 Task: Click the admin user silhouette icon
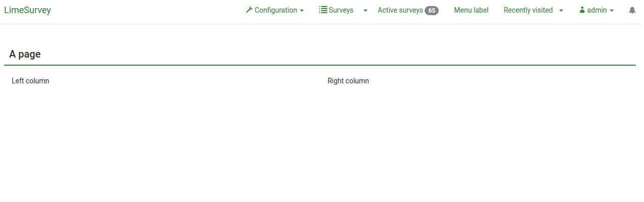(582, 10)
